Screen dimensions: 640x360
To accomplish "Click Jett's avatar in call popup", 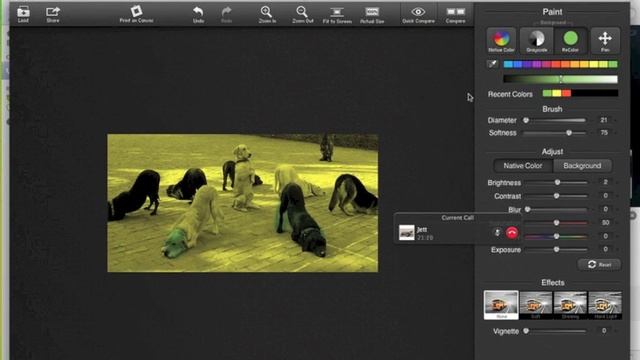I will (407, 233).
